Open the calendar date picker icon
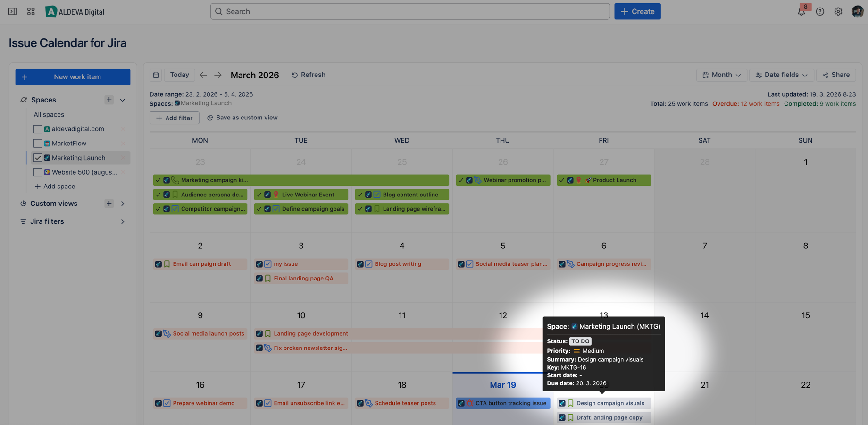The height and width of the screenshot is (425, 868). [156, 75]
